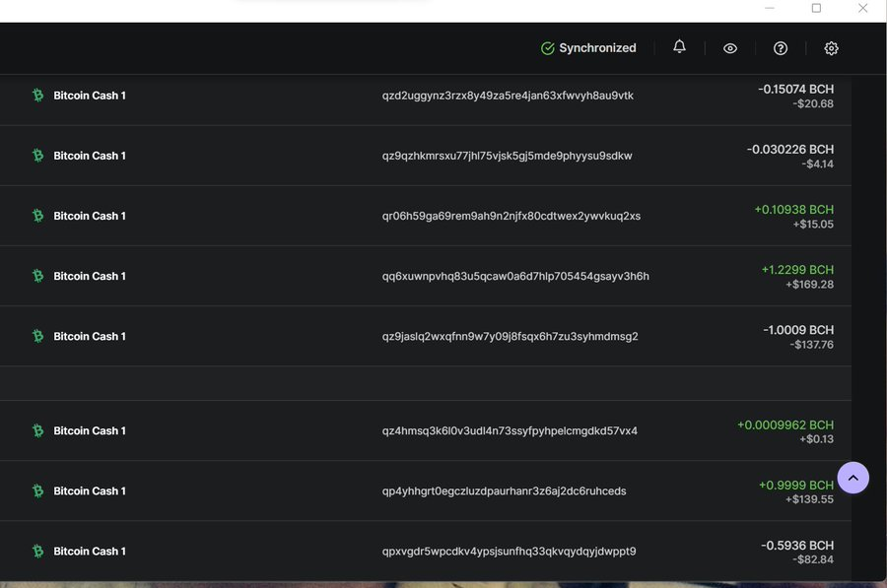This screenshot has height=588, width=887.
Task: Click the -0.15074 BCH amount
Action: (x=796, y=89)
